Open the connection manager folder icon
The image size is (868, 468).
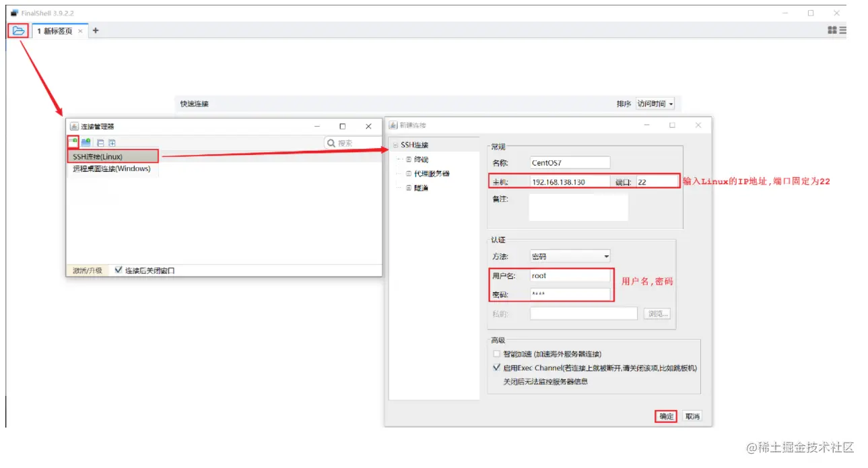pos(18,30)
